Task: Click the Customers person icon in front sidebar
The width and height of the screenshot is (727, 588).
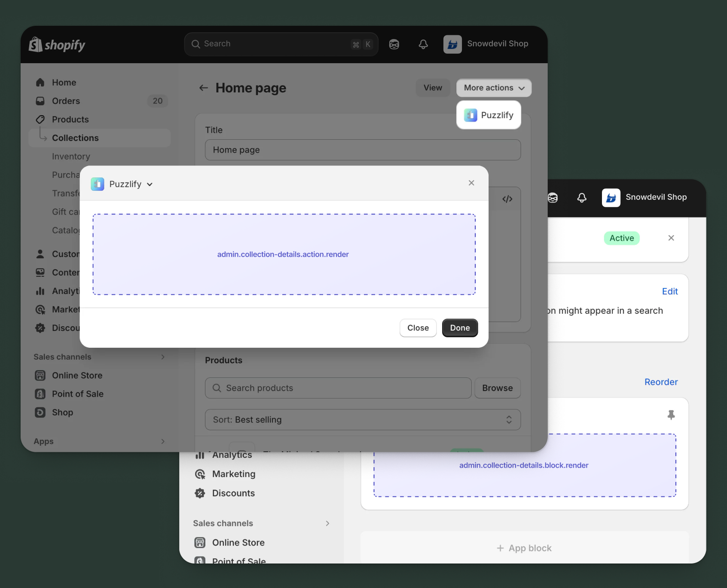Action: (x=40, y=254)
